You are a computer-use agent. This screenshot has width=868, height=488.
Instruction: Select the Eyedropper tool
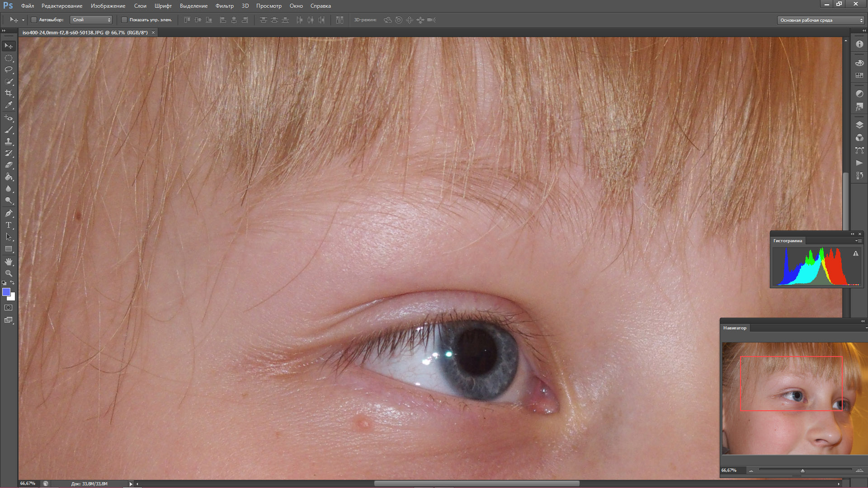point(9,105)
